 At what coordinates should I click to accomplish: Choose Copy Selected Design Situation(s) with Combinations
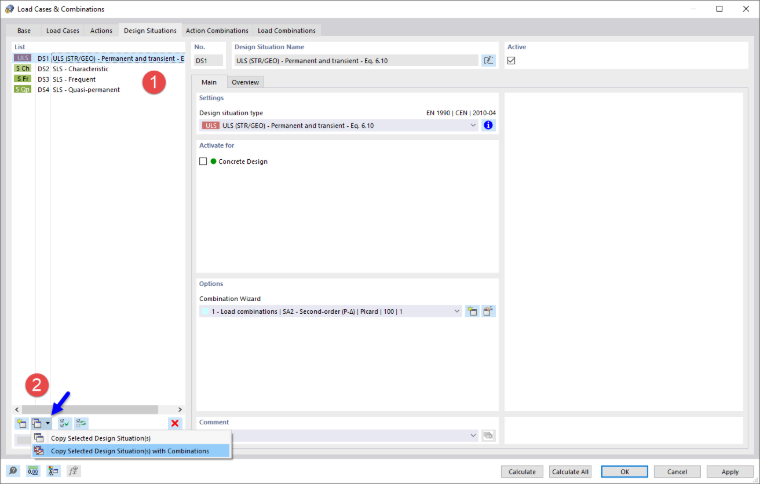130,451
